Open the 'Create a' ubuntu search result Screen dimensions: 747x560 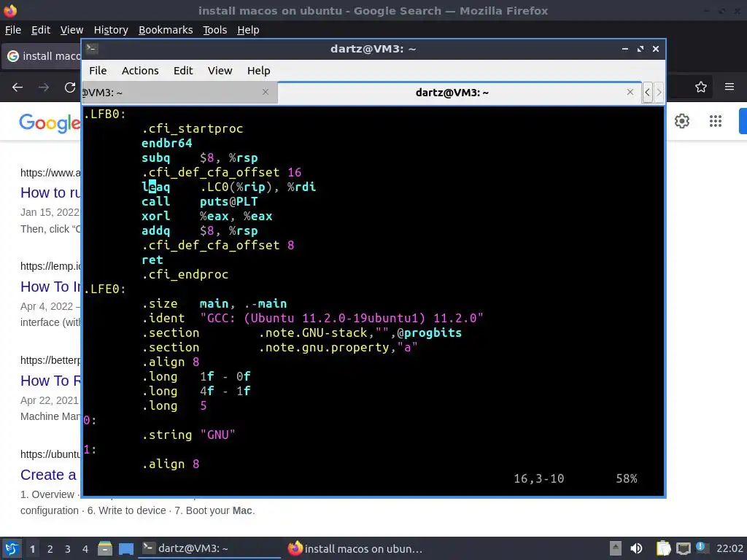pyautogui.click(x=48, y=475)
